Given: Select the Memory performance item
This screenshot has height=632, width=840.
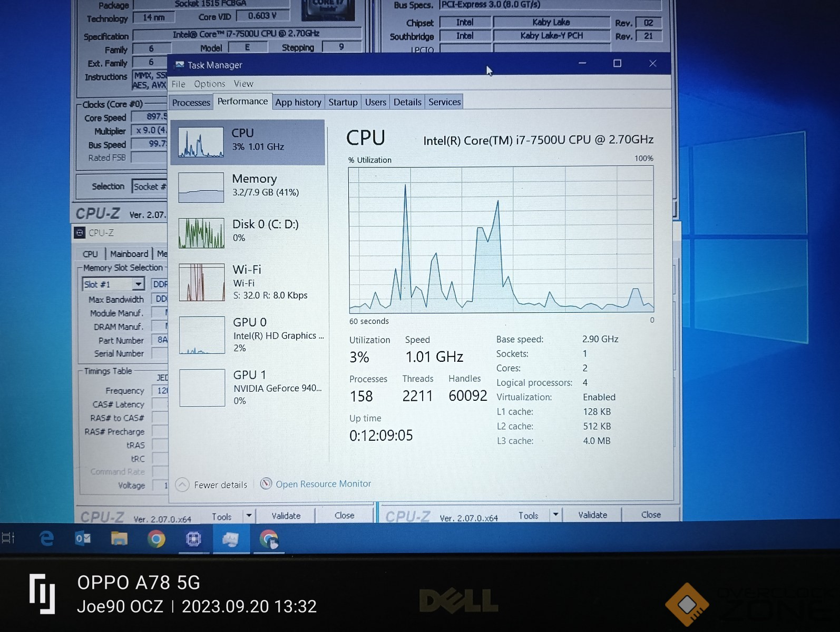Looking at the screenshot, I should tap(248, 187).
